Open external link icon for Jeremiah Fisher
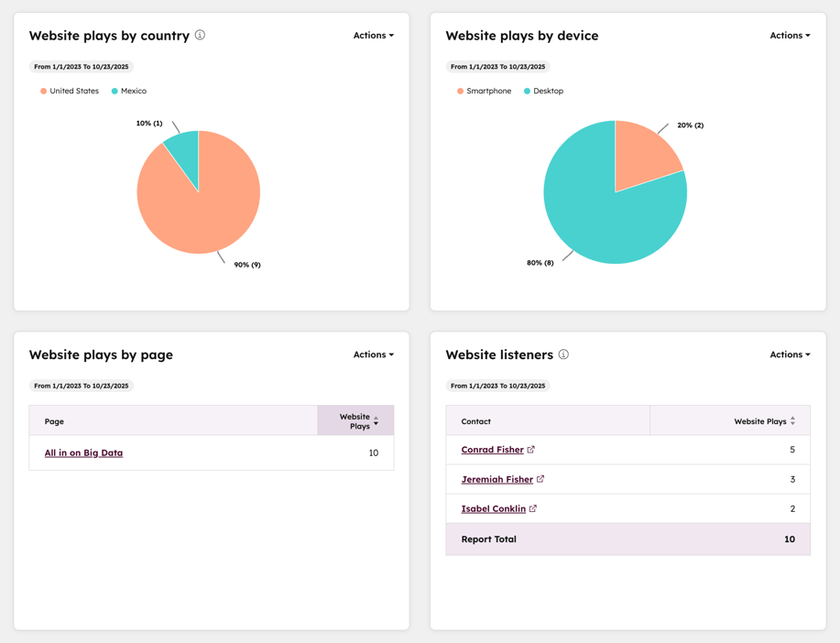 pos(540,479)
